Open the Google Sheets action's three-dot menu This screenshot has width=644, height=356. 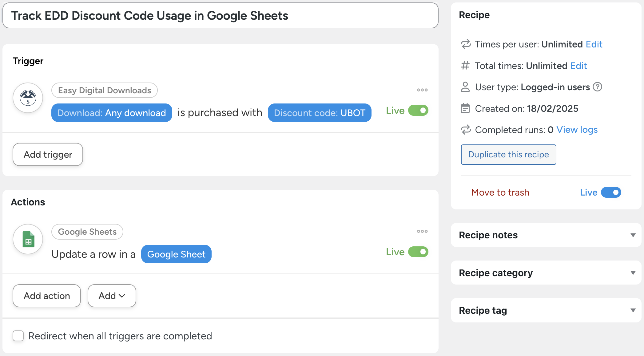(x=422, y=231)
